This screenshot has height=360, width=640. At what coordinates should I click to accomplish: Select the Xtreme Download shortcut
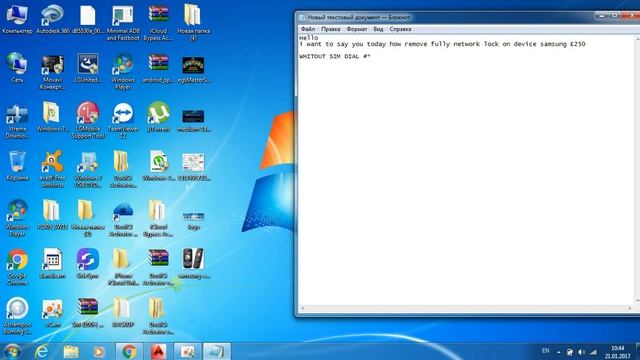coord(17,121)
